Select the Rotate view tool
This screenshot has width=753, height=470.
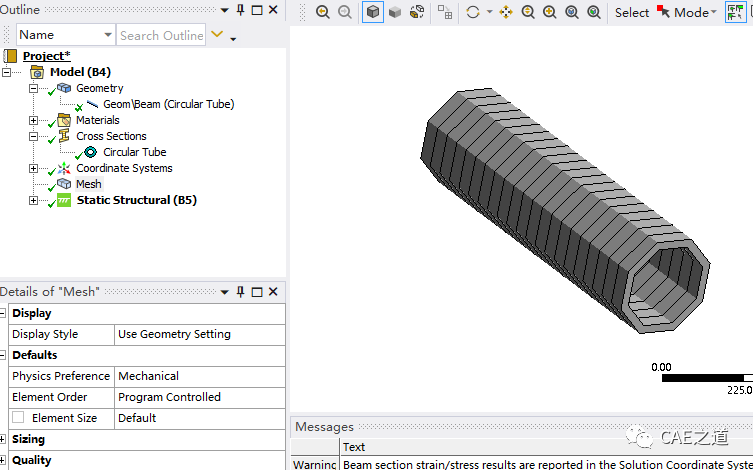click(473, 12)
